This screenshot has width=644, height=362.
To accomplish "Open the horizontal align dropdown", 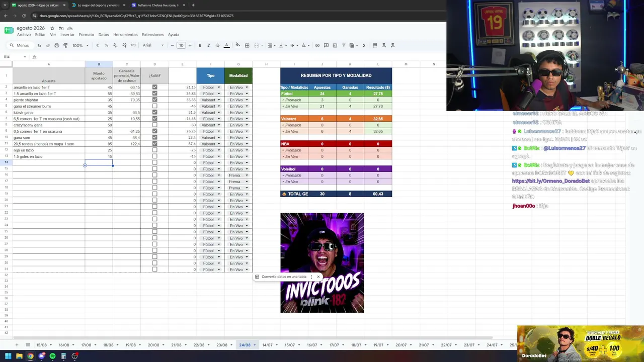I will tap(272, 45).
